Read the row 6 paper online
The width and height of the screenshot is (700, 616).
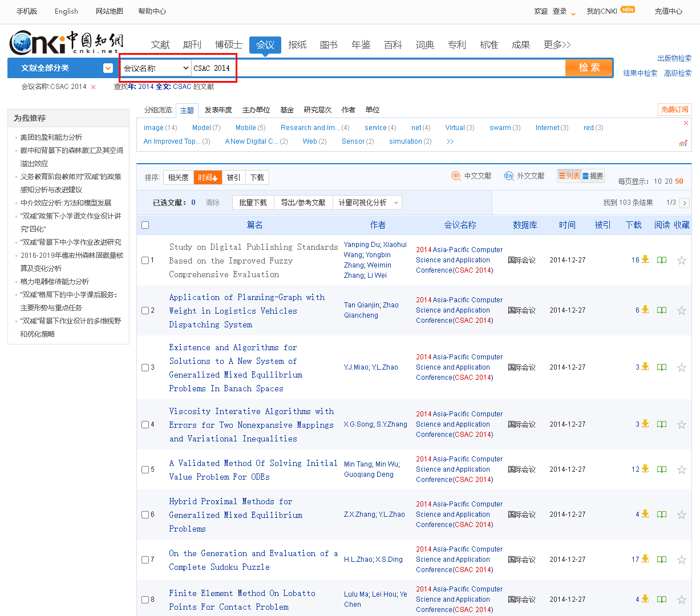[x=662, y=514]
